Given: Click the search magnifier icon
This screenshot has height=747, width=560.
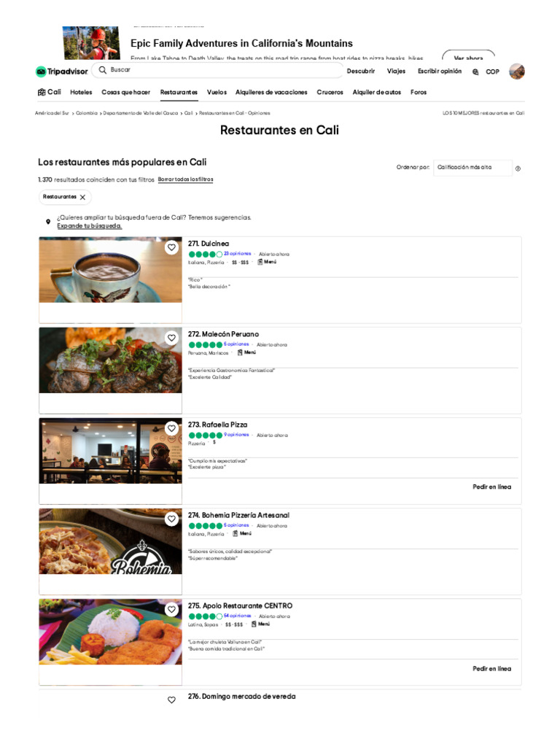Looking at the screenshot, I should click(x=102, y=70).
